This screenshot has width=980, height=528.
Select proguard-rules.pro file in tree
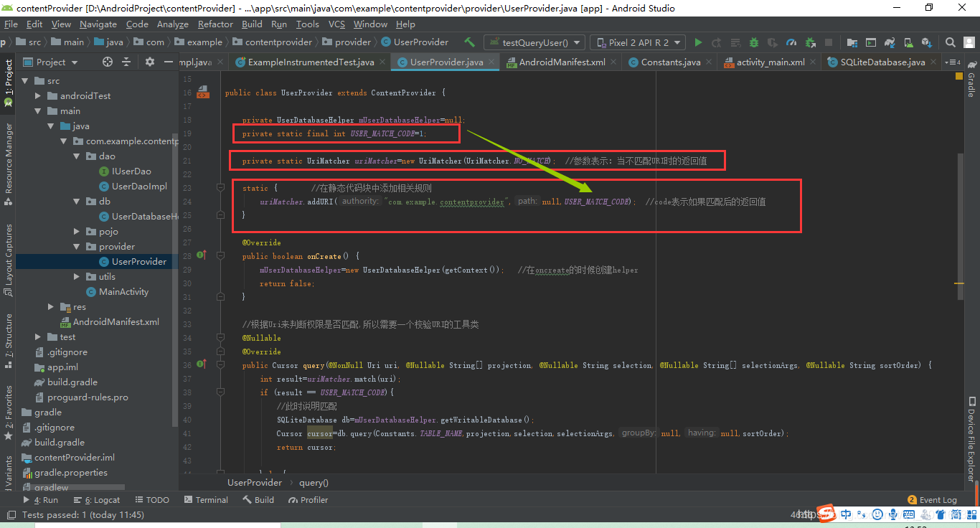(82, 397)
